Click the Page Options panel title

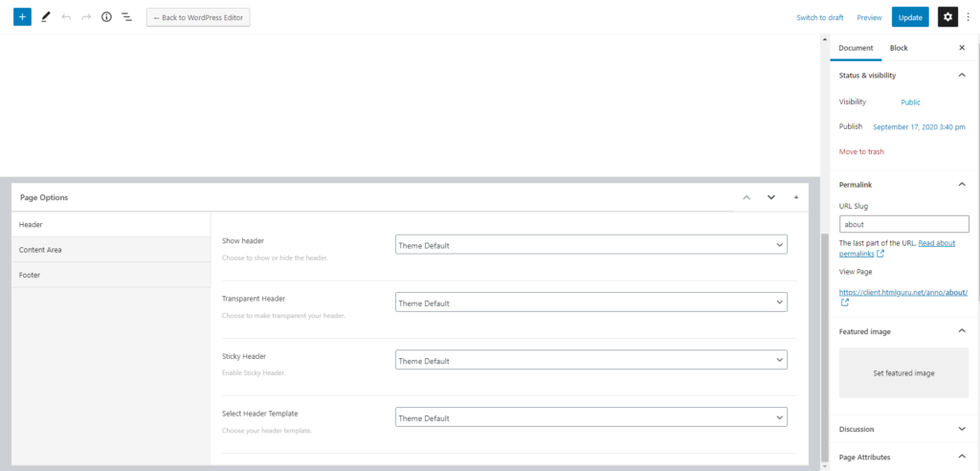(x=44, y=197)
